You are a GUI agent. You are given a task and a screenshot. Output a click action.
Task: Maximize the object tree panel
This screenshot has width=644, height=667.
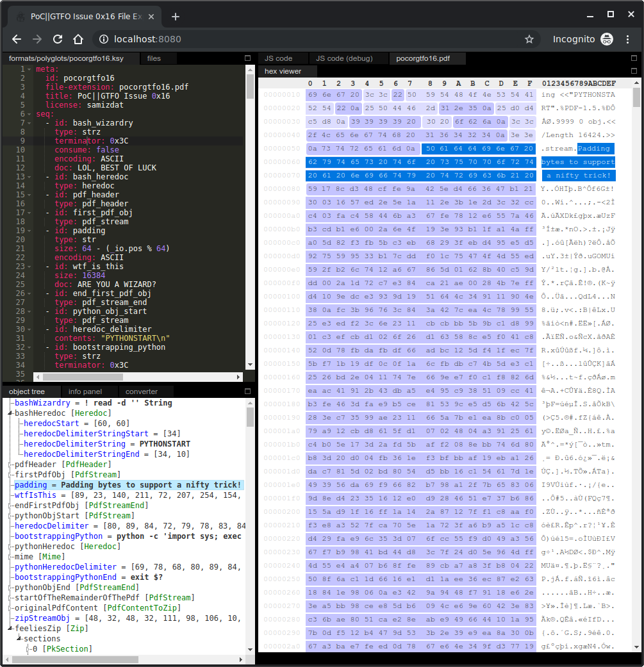click(247, 391)
